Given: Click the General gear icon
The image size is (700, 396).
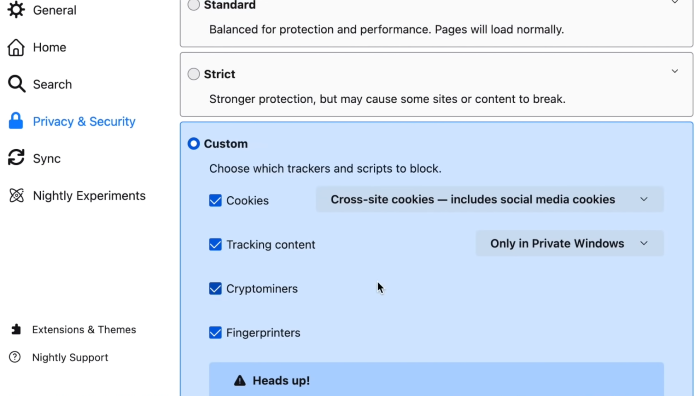Looking at the screenshot, I should (16, 9).
